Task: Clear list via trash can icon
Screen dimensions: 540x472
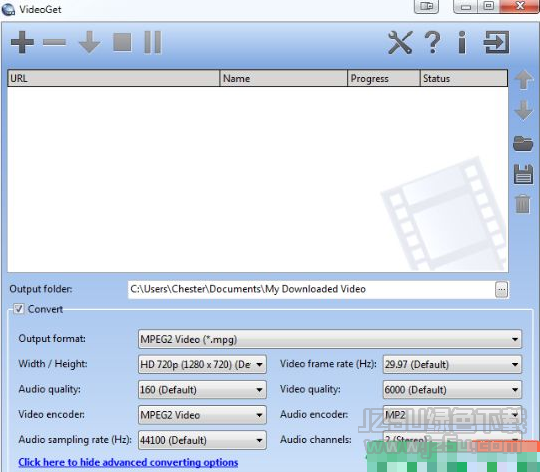Action: click(523, 204)
